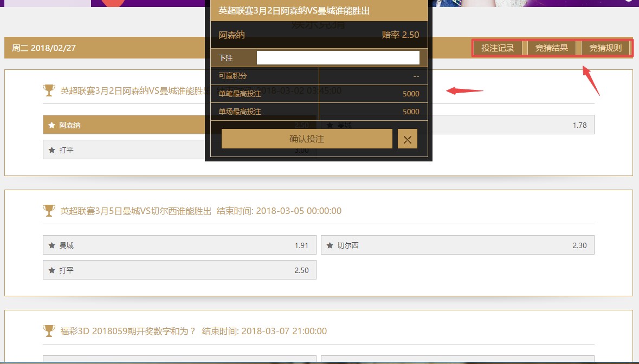This screenshot has height=364, width=639.
Task: Confirm the bet with 确认投注
Action: [x=307, y=139]
